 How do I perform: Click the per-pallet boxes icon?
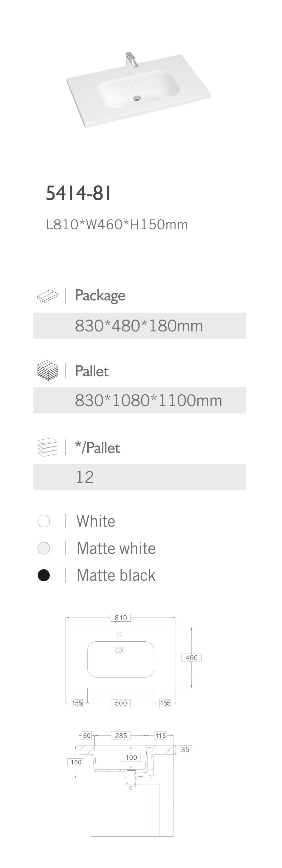tap(47, 447)
